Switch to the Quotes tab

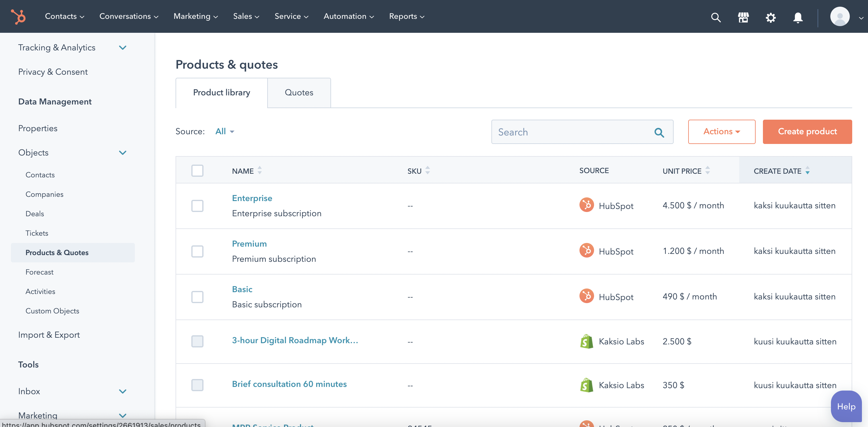[x=299, y=93]
